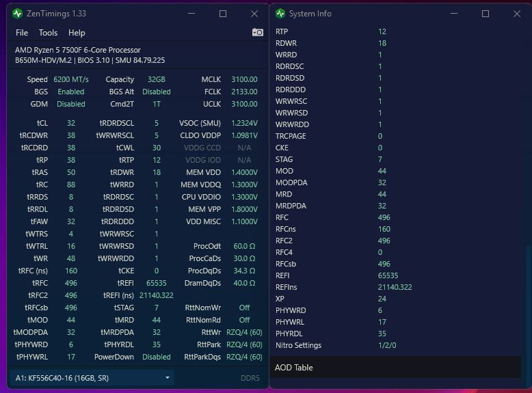
Task: Click the 32GB capacity value
Action: pyautogui.click(x=157, y=79)
